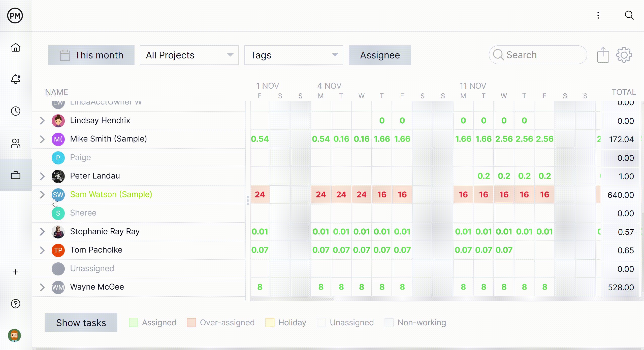Click the calendar icon in This month
The width and height of the screenshot is (644, 350).
coord(65,55)
